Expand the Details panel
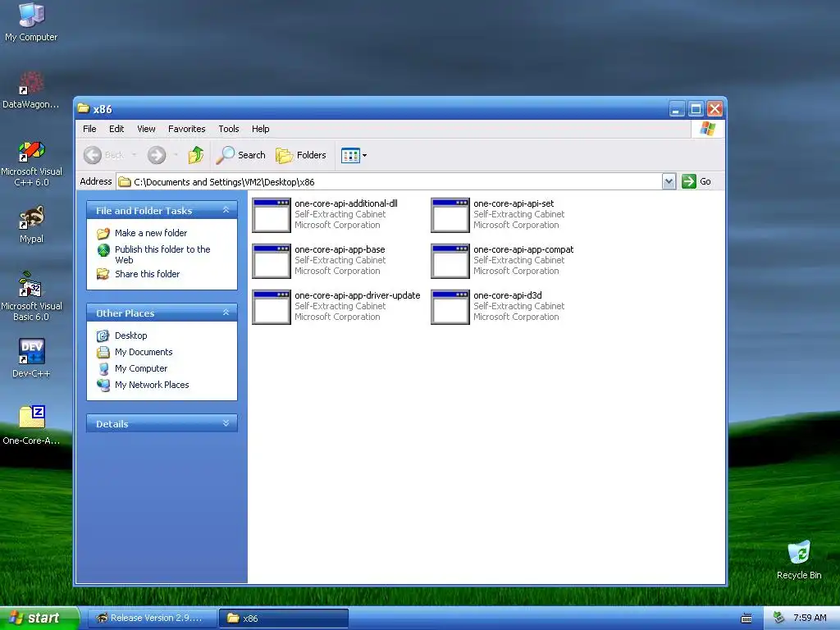 coord(226,423)
